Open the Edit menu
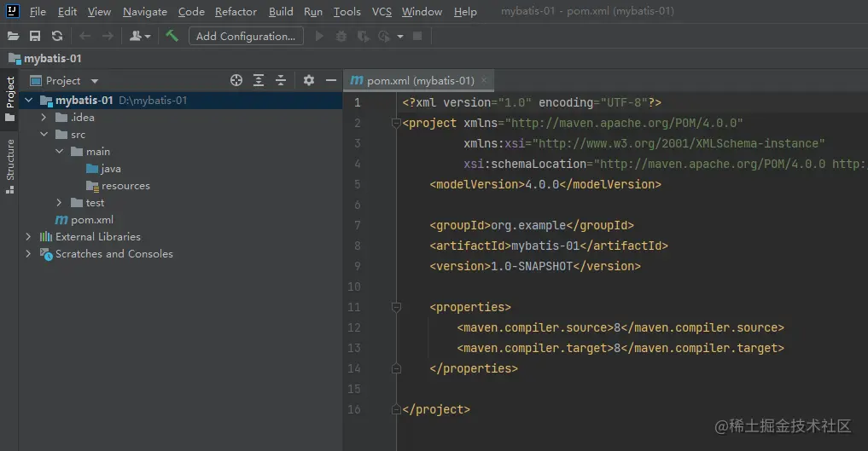Viewport: 868px width, 451px height. pos(67,12)
